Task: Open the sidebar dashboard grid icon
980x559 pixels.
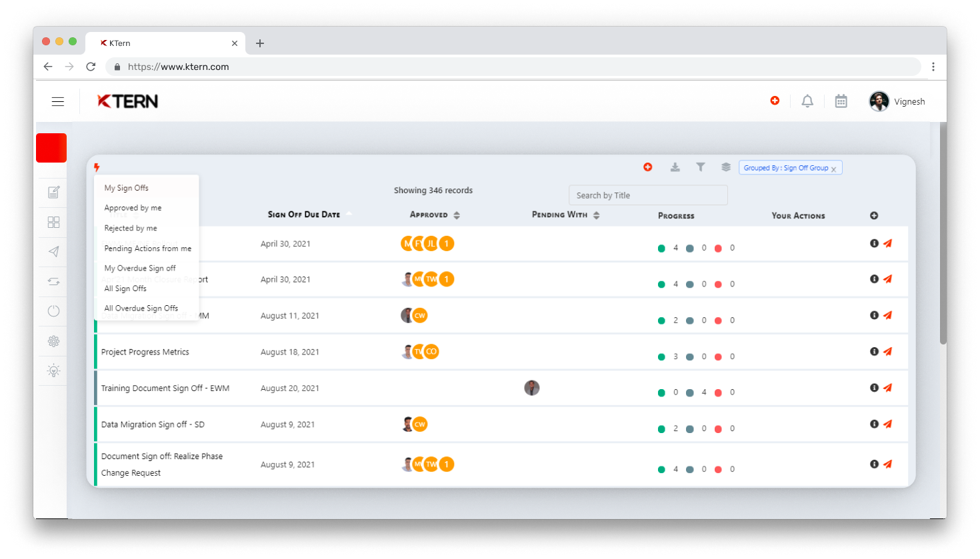Action: (x=54, y=222)
